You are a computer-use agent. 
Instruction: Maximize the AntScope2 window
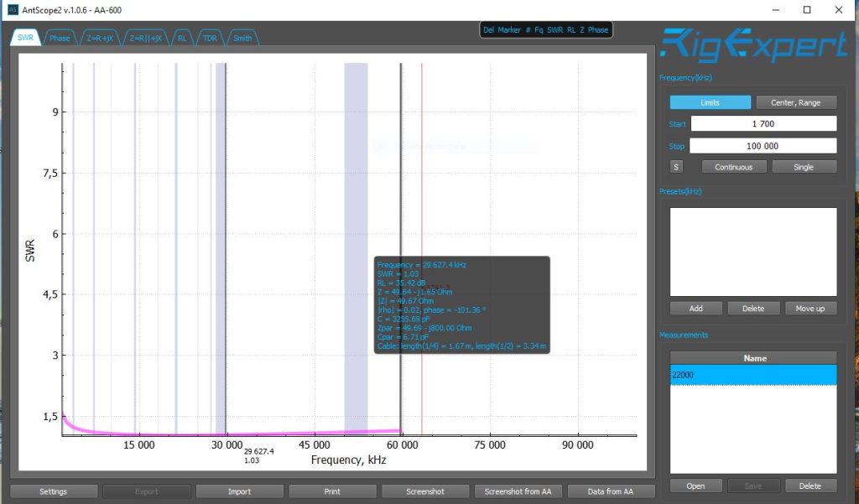tap(807, 10)
